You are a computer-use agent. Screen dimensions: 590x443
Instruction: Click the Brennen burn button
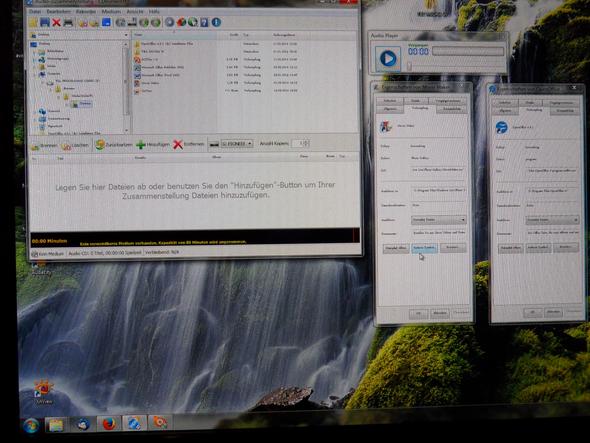pyautogui.click(x=44, y=145)
